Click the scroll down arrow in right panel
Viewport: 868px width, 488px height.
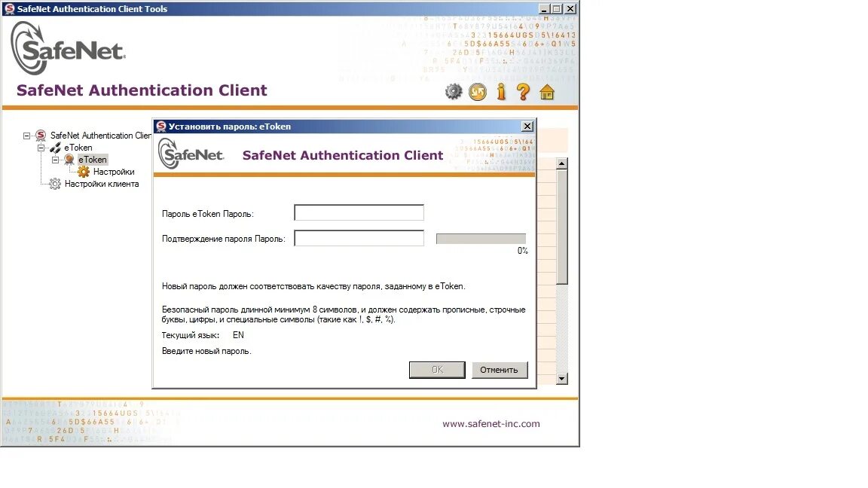[562, 379]
